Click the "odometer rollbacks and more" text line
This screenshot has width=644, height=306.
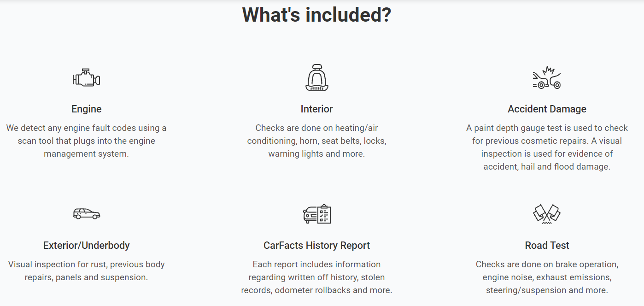click(316, 290)
